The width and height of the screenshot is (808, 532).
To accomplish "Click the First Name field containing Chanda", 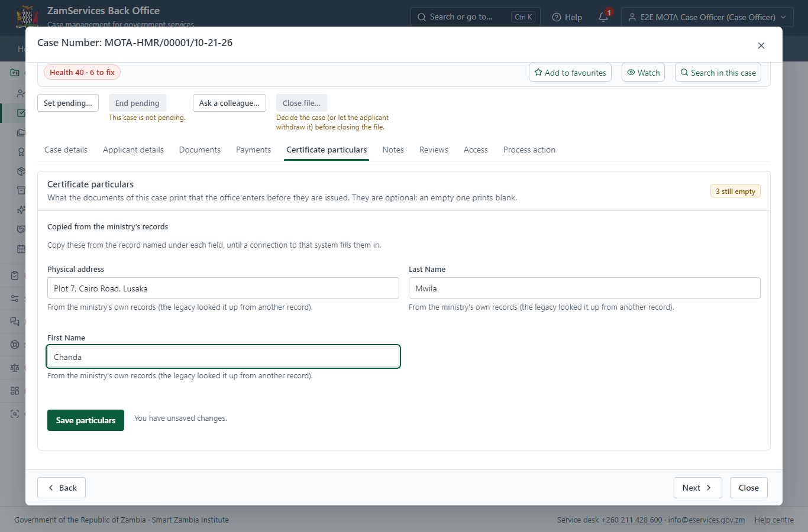I will tap(223, 356).
